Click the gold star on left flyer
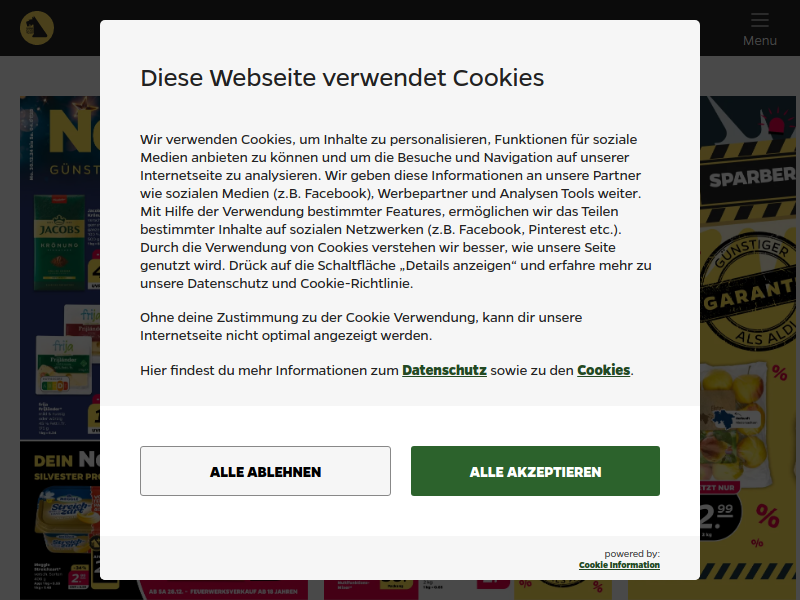 (84, 105)
